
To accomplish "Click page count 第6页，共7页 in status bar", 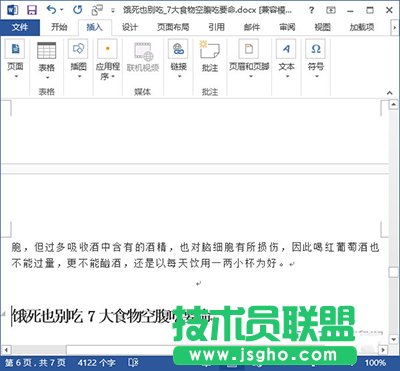I will 35,363.
